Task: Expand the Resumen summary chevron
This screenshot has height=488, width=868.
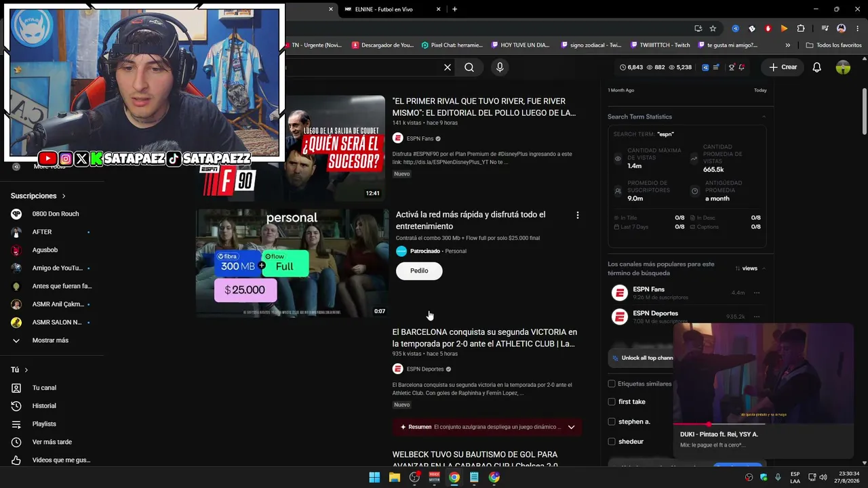Action: tap(571, 427)
